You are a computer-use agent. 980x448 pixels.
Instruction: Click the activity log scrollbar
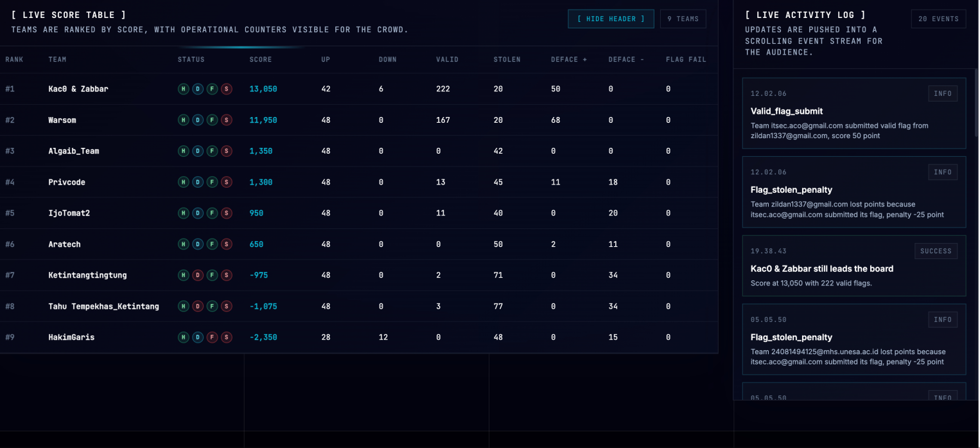[x=976, y=103]
